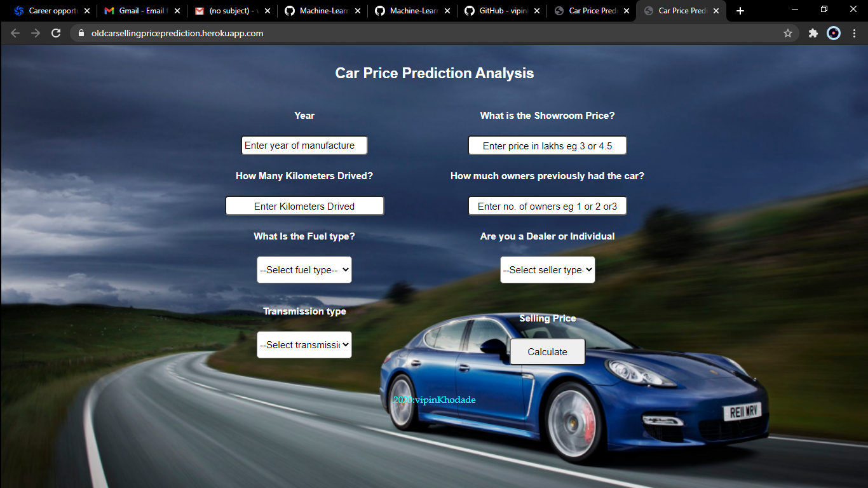This screenshot has width=868, height=488.
Task: Click the back navigation arrow
Action: [15, 33]
